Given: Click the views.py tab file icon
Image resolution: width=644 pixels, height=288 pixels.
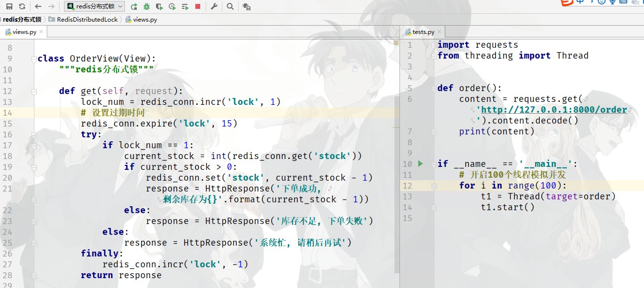Looking at the screenshot, I should (8, 32).
